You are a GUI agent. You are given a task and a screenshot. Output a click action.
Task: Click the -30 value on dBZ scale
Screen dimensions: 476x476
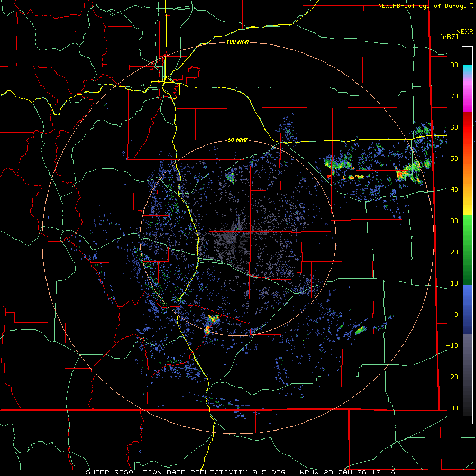pos(452,408)
